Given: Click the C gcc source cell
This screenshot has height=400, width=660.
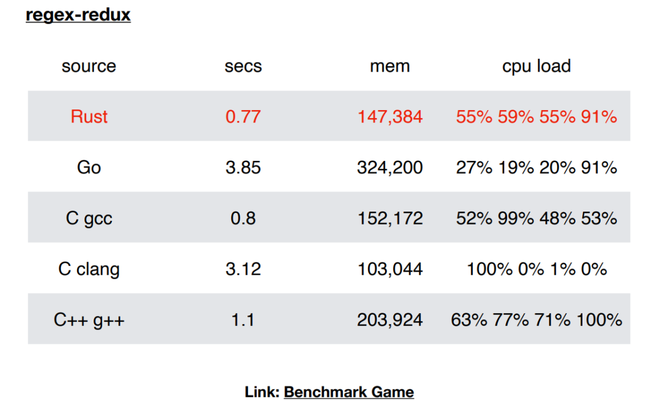Looking at the screenshot, I should 89,218.
